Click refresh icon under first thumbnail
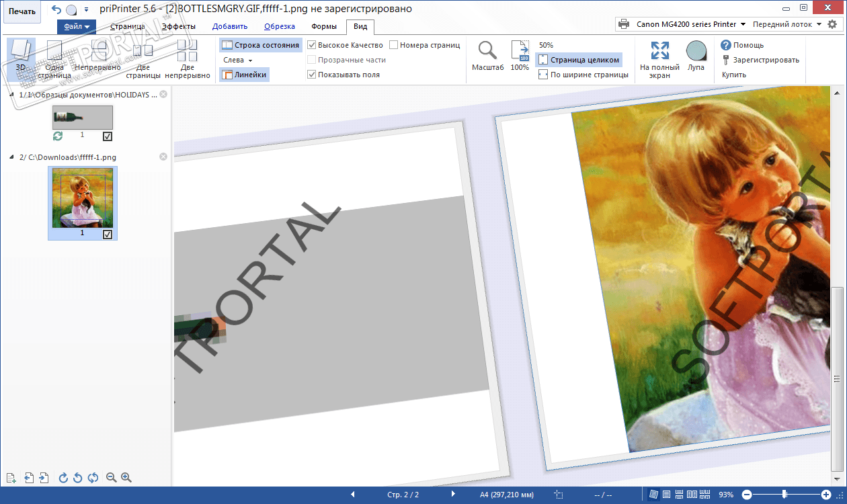 coord(58,136)
